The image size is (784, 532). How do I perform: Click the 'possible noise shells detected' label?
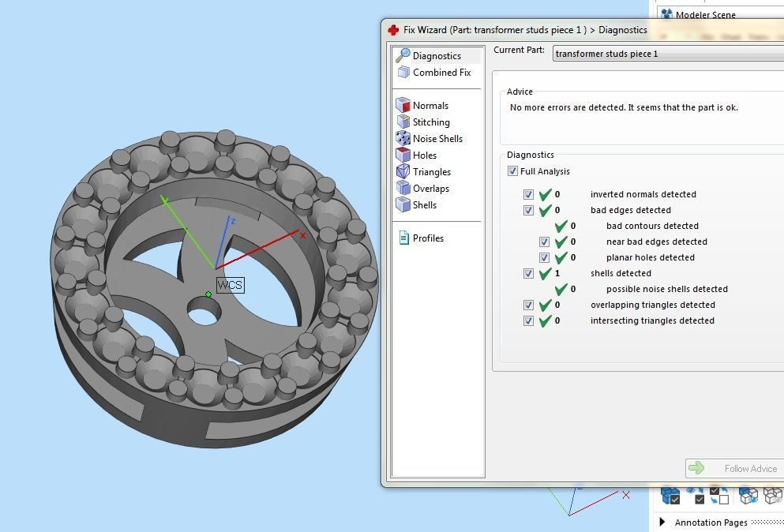click(x=667, y=289)
